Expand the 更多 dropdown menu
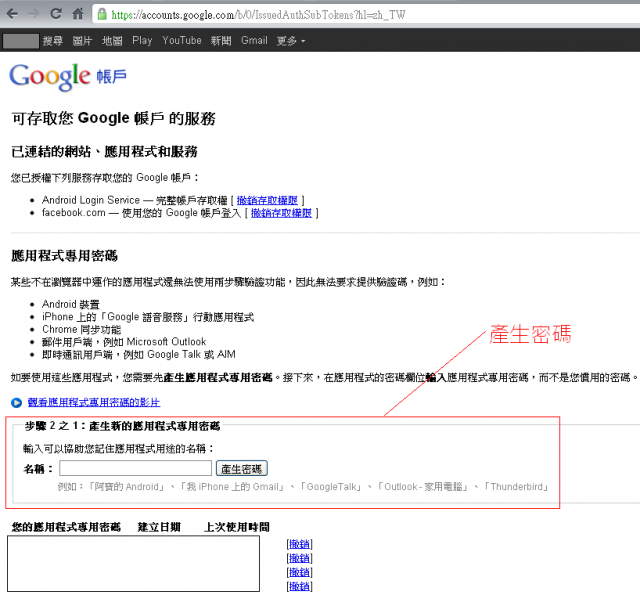640x595 pixels. 291,41
